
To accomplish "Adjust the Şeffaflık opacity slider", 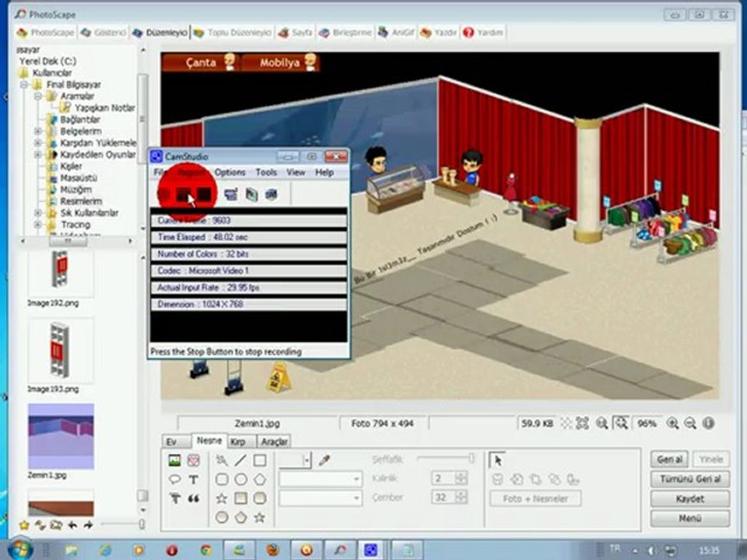I will (445, 459).
